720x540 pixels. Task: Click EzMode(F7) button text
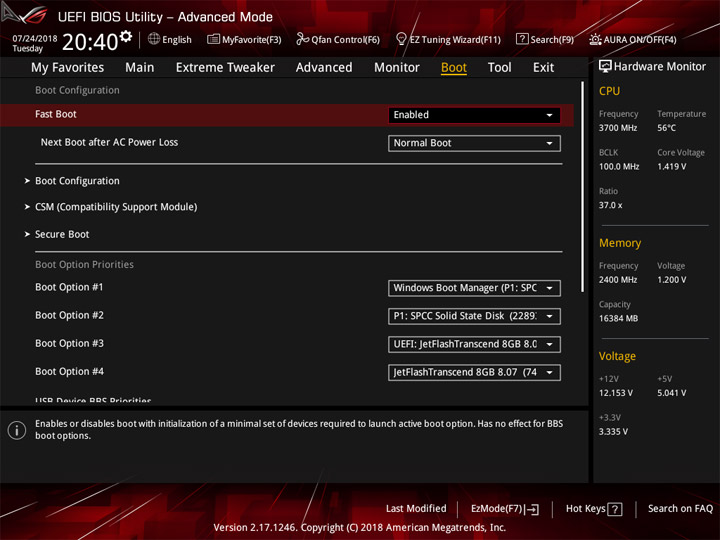496,509
